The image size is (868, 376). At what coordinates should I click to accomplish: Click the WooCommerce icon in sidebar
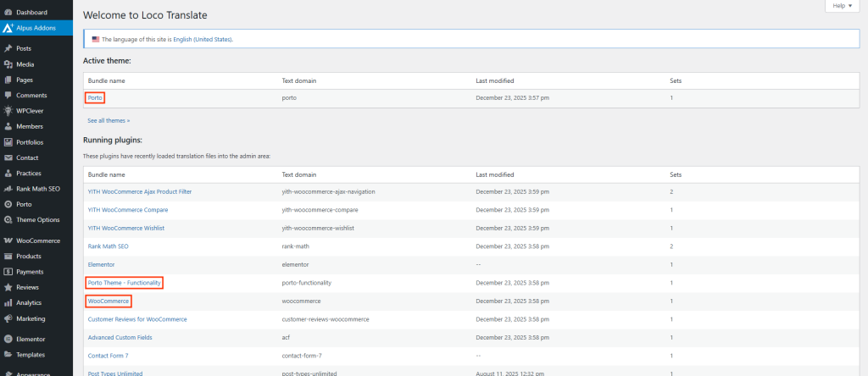(8, 241)
